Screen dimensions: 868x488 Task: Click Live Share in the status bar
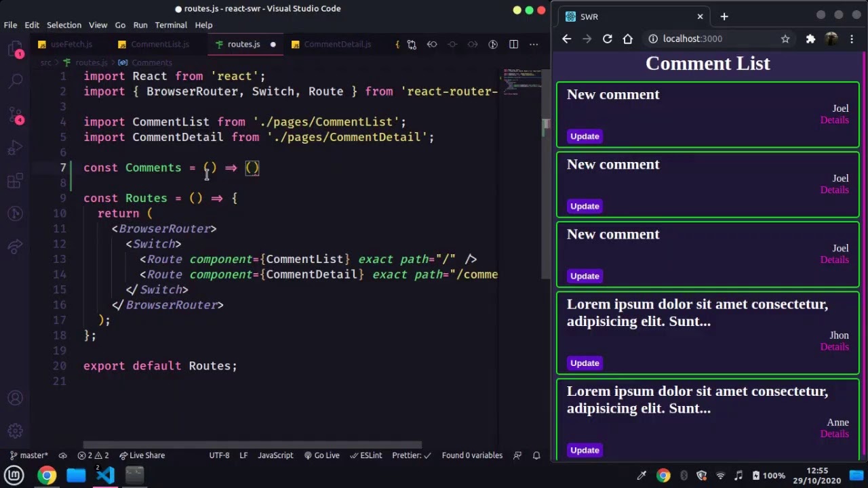click(142, 455)
